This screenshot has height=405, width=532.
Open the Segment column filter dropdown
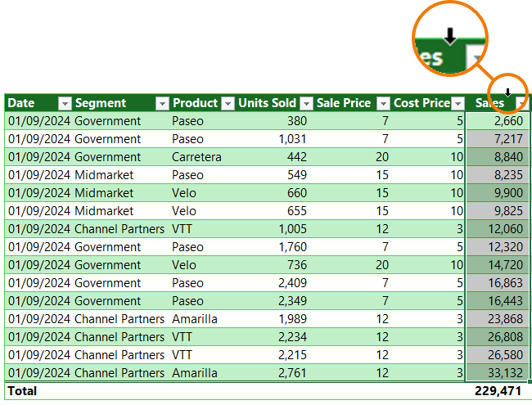tap(162, 103)
